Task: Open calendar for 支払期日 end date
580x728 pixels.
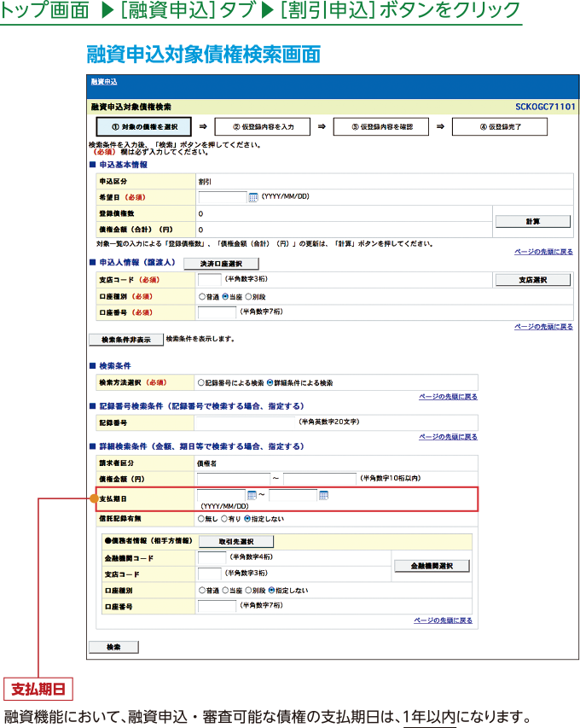Action: (323, 495)
